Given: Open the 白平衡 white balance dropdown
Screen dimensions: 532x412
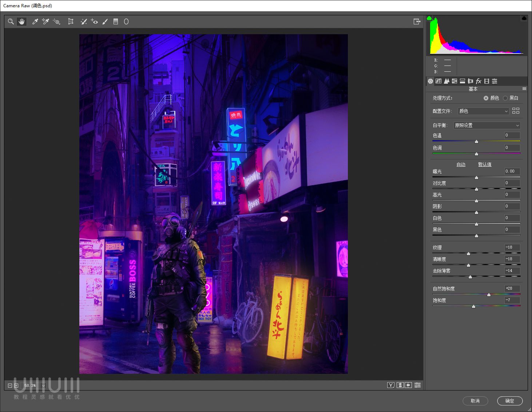Looking at the screenshot, I should coord(487,125).
